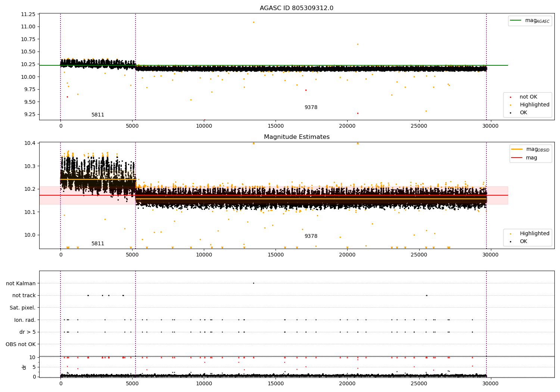560x392 pixels.
Task: Click the "9378" label in the Magnitude Estimates plot
Action: 311,236
